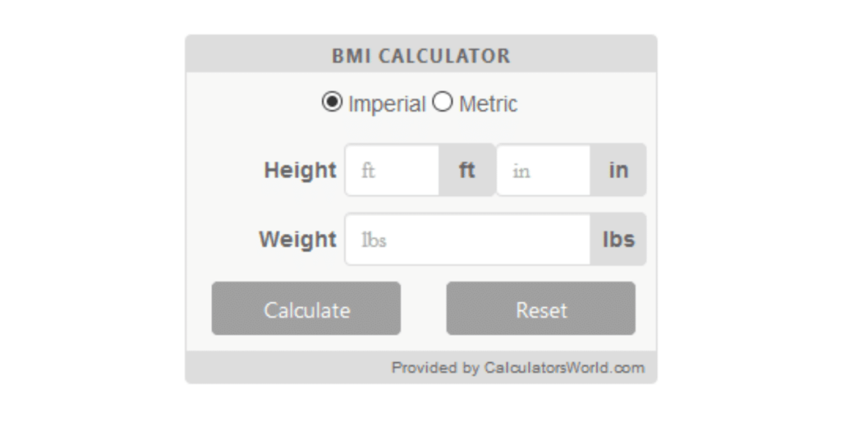This screenshot has height=422, width=868.
Task: Click the Reset button
Action: (541, 309)
